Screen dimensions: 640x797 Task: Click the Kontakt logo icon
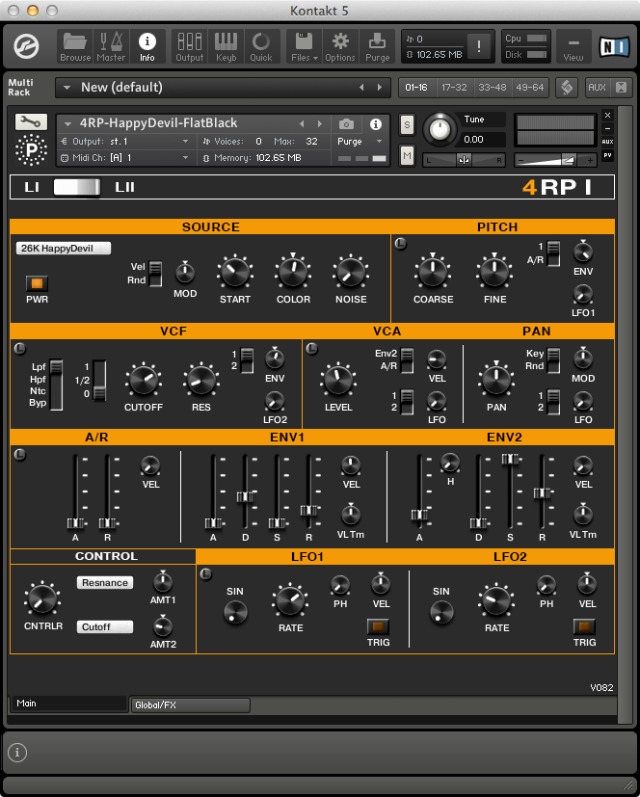[26, 46]
